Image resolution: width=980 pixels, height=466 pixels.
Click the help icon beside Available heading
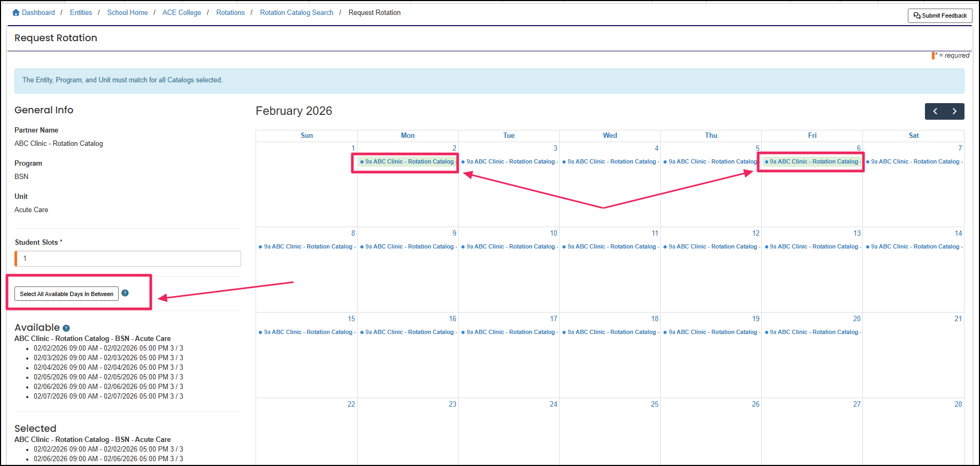pos(66,328)
